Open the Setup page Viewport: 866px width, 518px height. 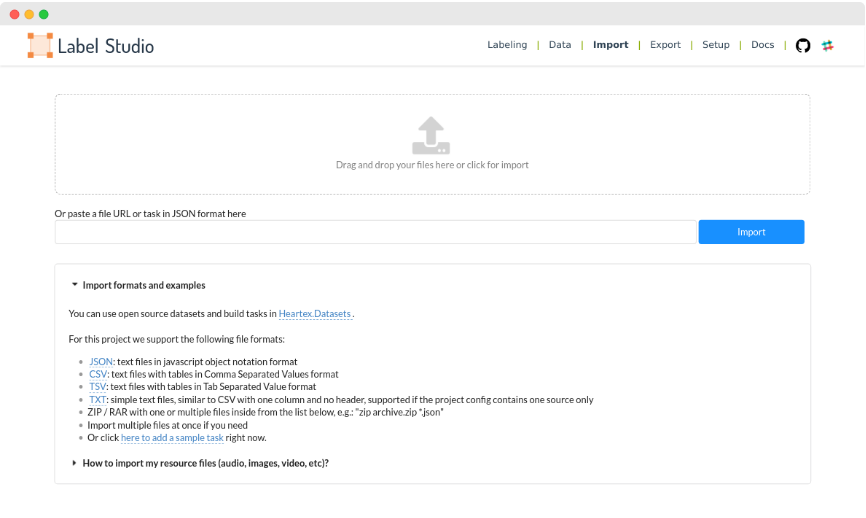pyautogui.click(x=716, y=45)
